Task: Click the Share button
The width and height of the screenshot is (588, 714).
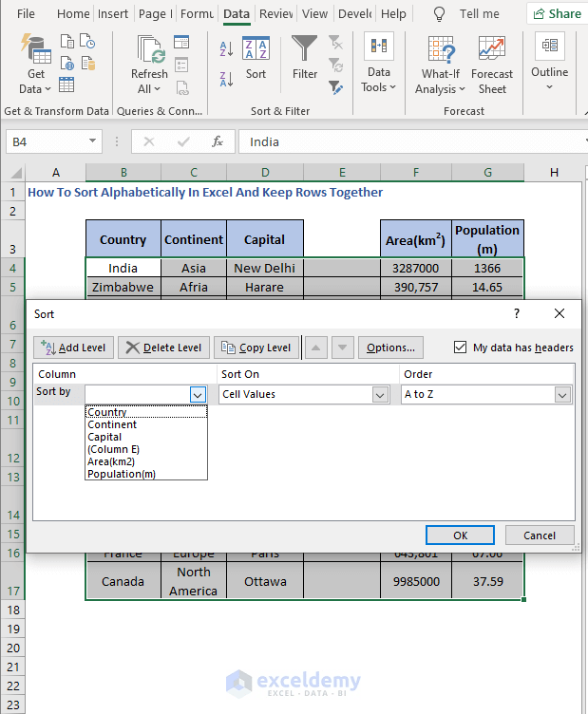Action: [557, 13]
